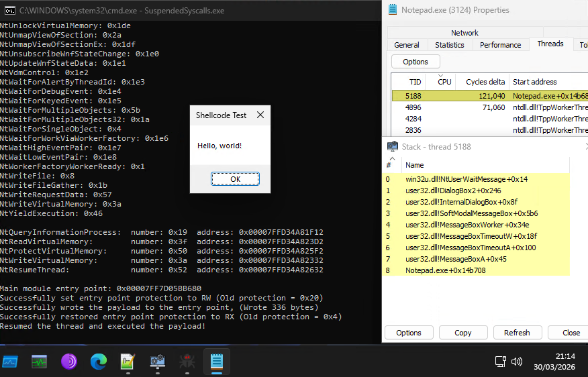Switch to the General tab

(407, 45)
